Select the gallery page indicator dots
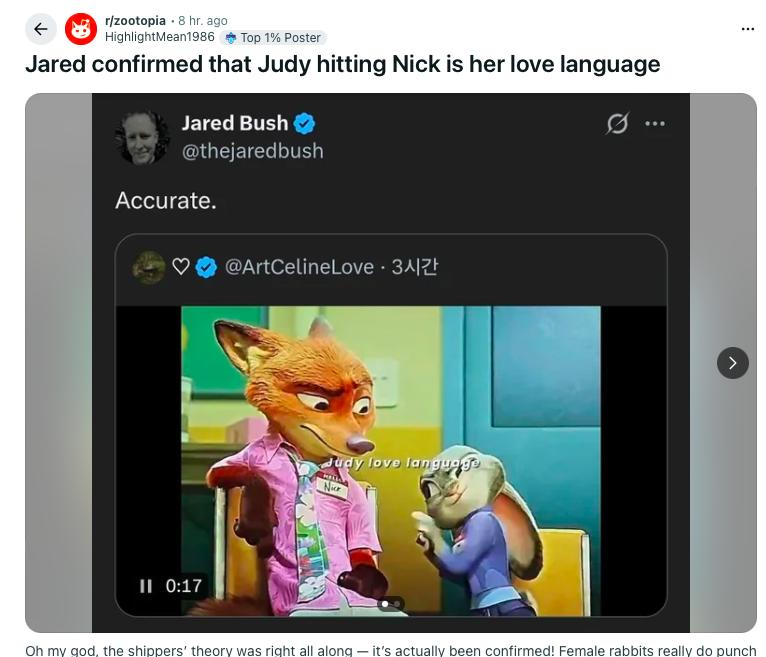Screen dimensions: 766x657 click(391, 604)
